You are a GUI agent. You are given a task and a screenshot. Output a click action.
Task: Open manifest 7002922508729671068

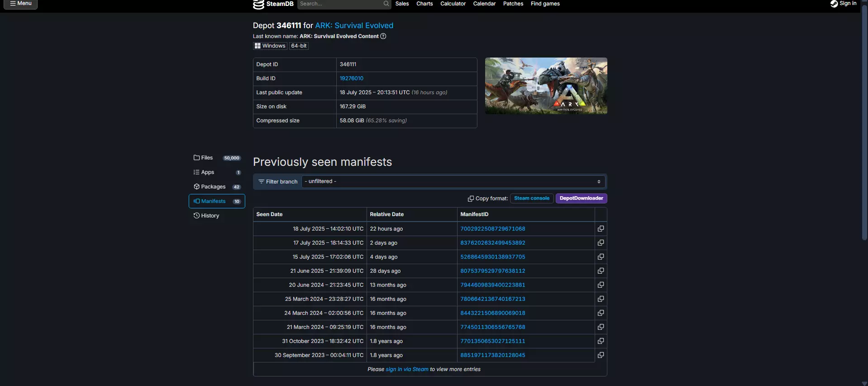pyautogui.click(x=493, y=229)
